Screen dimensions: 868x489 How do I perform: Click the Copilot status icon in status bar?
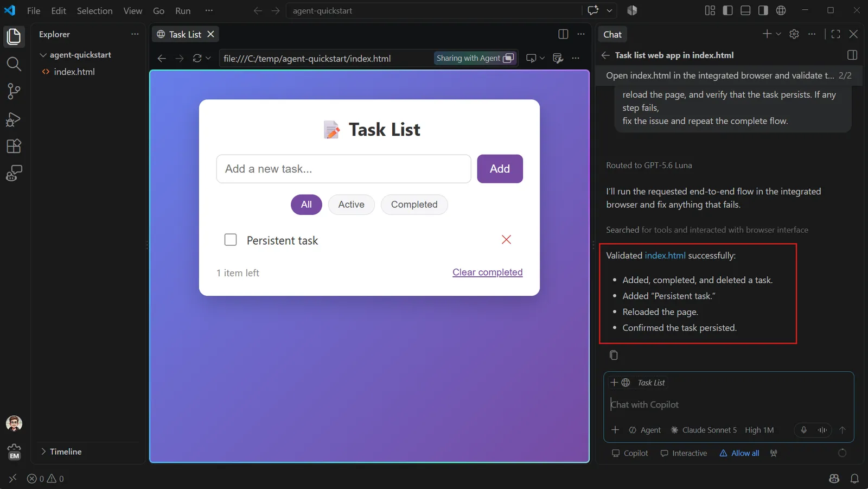834,479
